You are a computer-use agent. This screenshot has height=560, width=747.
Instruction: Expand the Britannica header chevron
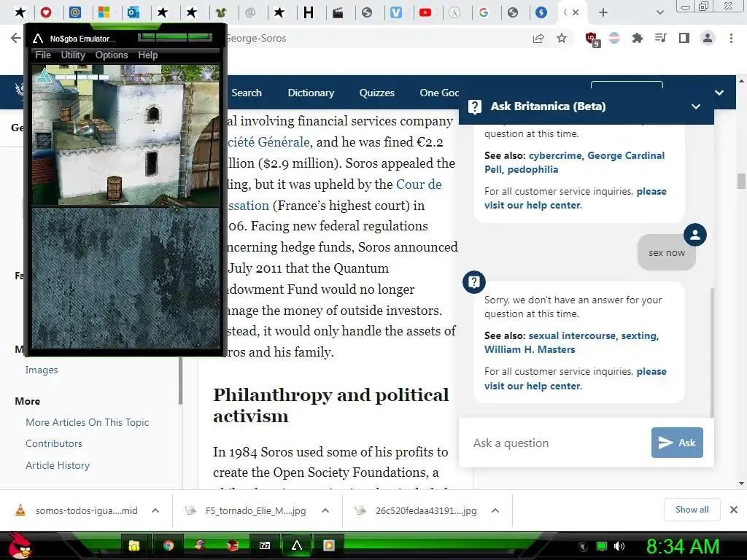click(719, 93)
